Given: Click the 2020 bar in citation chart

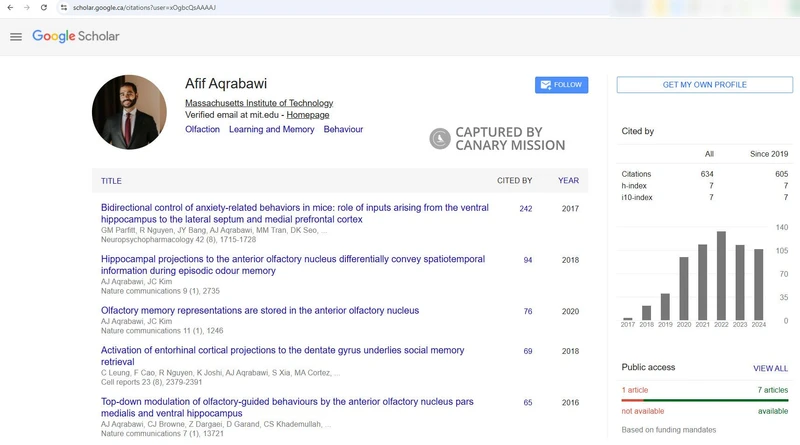Looking at the screenshot, I should pos(684,288).
